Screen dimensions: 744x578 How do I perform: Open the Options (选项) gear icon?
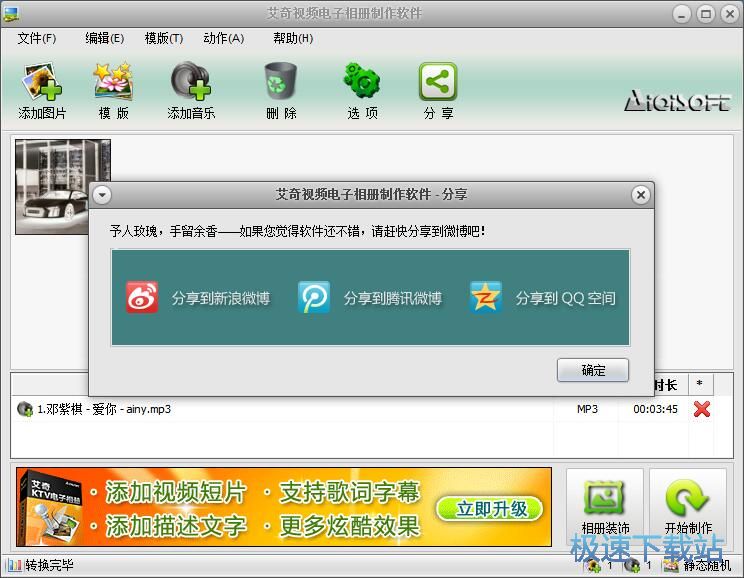(363, 91)
